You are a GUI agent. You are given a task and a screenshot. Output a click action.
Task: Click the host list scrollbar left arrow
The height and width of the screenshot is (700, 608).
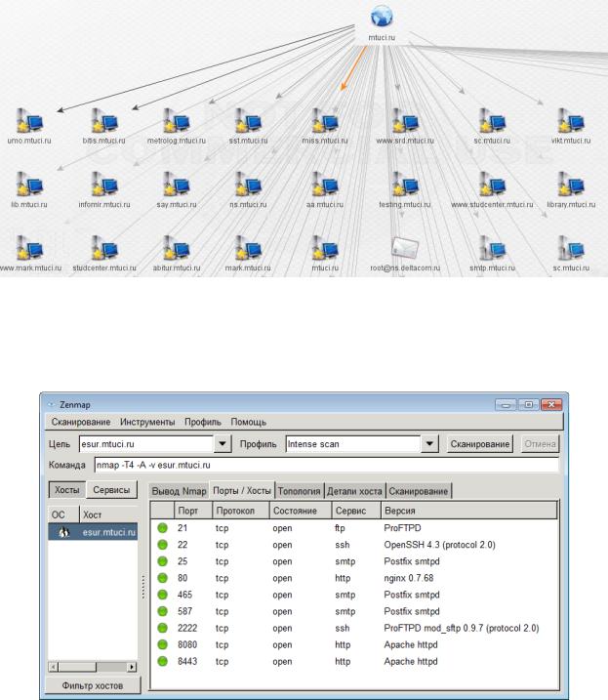point(54,667)
